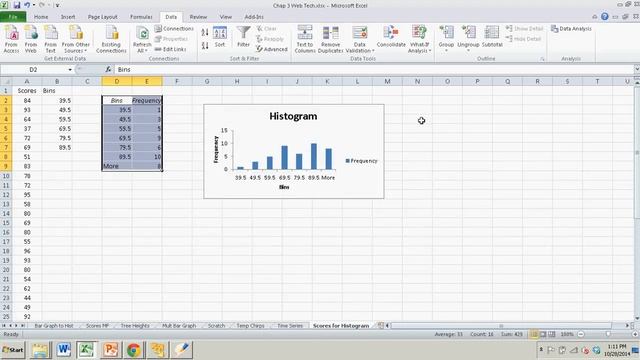Open Mult Bar Graph sheet tab
The image size is (640, 360).
179,326
